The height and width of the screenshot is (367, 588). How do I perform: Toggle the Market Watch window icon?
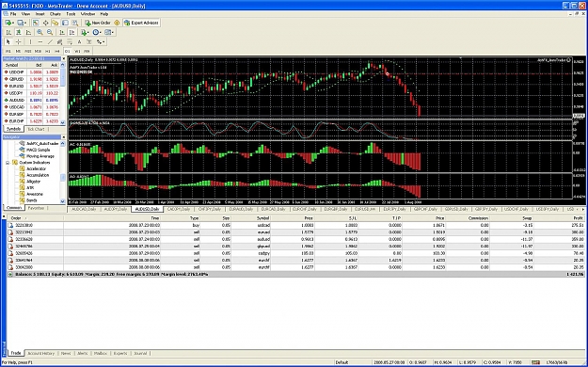(36, 23)
